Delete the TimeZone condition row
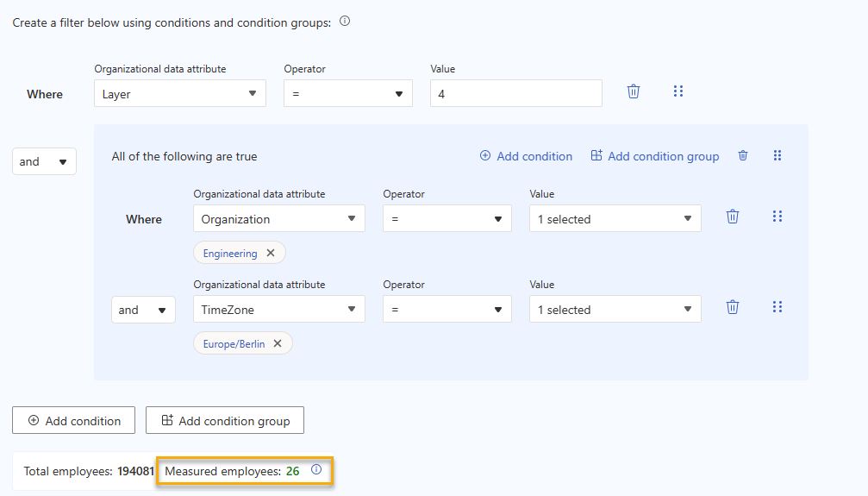This screenshot has height=496, width=868. click(x=733, y=307)
